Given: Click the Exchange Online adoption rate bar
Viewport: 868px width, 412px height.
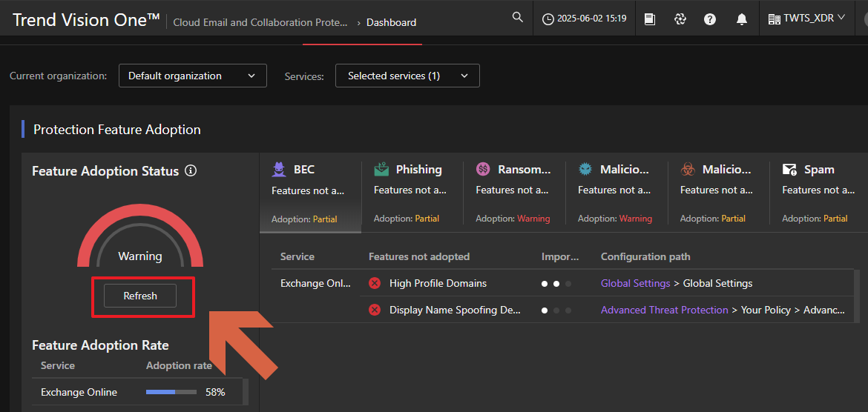Looking at the screenshot, I should (171, 392).
